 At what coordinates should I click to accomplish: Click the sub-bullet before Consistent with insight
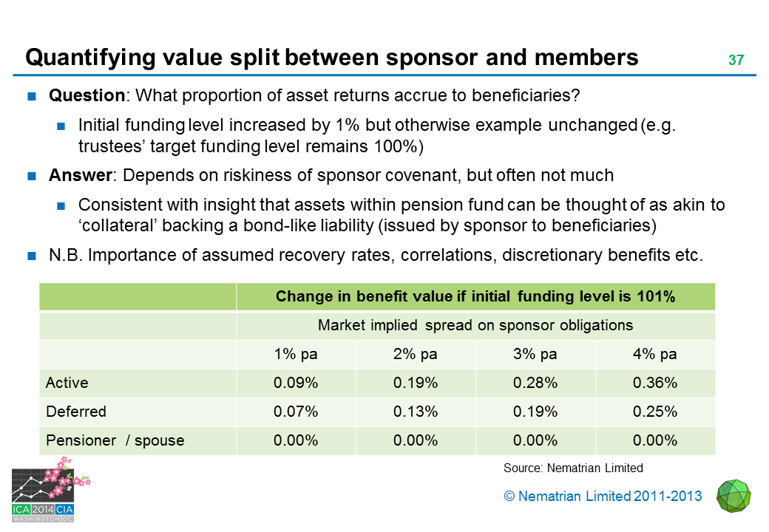coord(62,205)
